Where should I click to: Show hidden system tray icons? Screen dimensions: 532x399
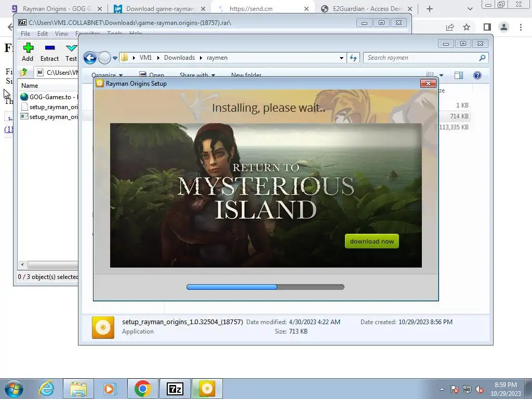pyautogui.click(x=442, y=390)
